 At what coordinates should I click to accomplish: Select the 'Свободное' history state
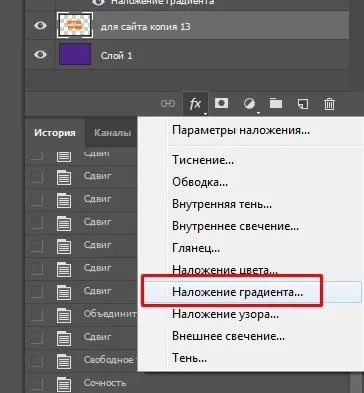pyautogui.click(x=109, y=360)
